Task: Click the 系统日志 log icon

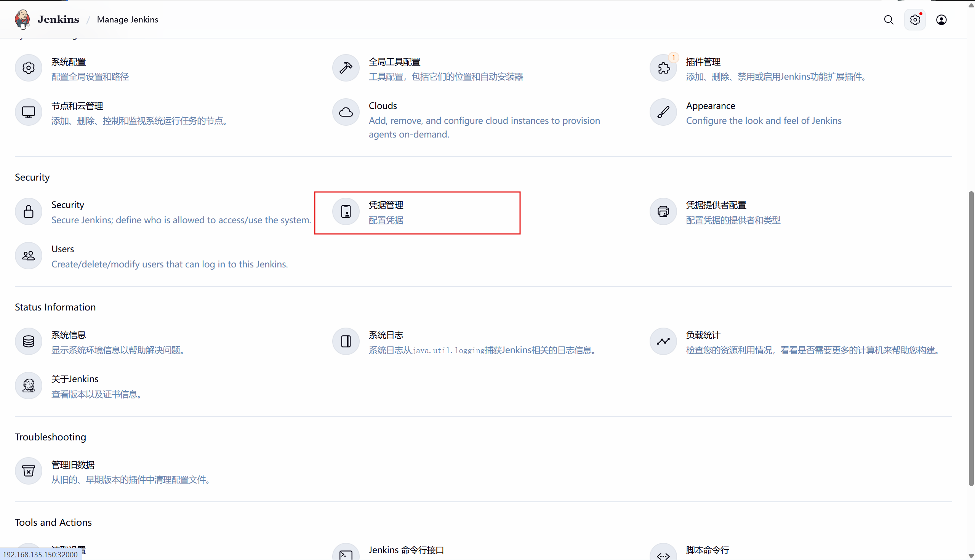Action: click(346, 342)
